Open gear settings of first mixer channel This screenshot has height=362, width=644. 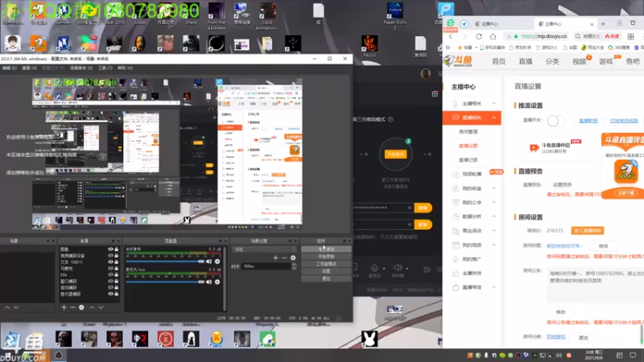pos(217,261)
